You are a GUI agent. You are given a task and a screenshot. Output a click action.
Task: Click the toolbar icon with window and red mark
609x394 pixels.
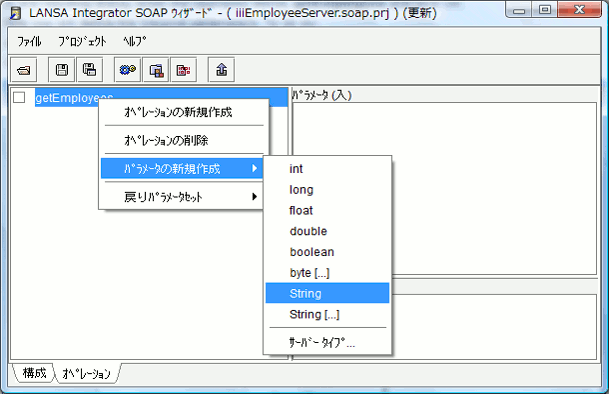click(156, 70)
